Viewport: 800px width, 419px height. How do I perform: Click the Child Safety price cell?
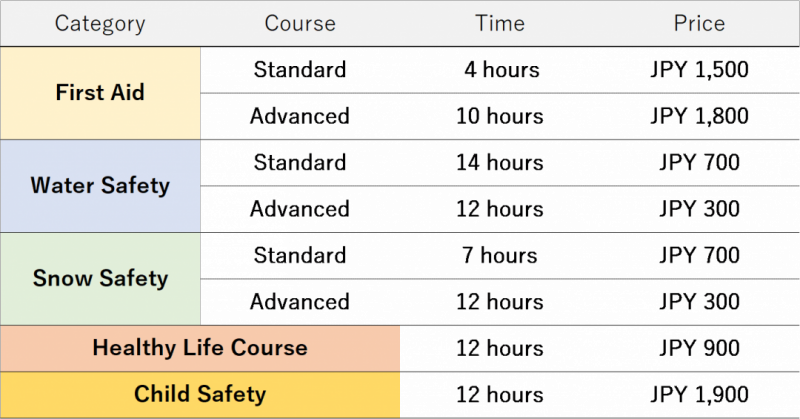[699, 395]
